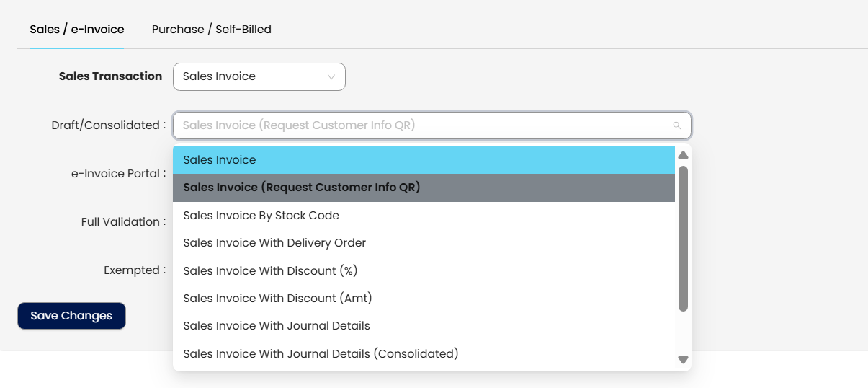Select Sales Invoice With Journal Details
Image resolution: width=868 pixels, height=388 pixels.
click(x=424, y=326)
